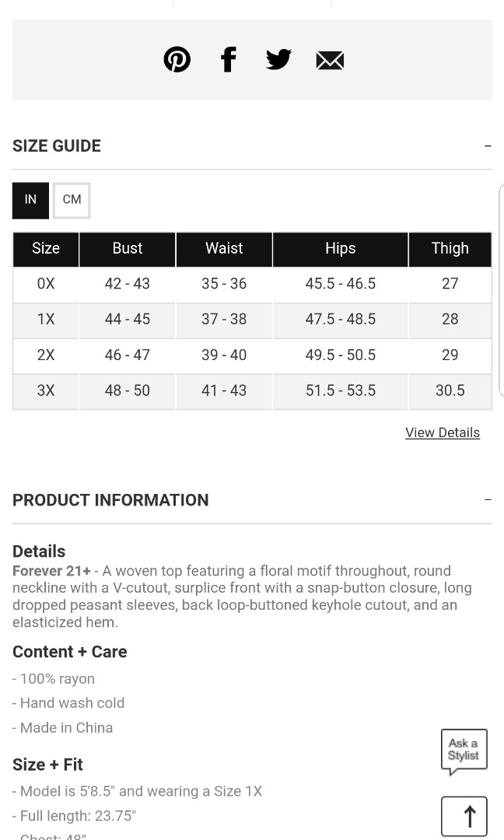The height and width of the screenshot is (840, 504).
Task: Select the Bust column header
Action: [128, 249]
